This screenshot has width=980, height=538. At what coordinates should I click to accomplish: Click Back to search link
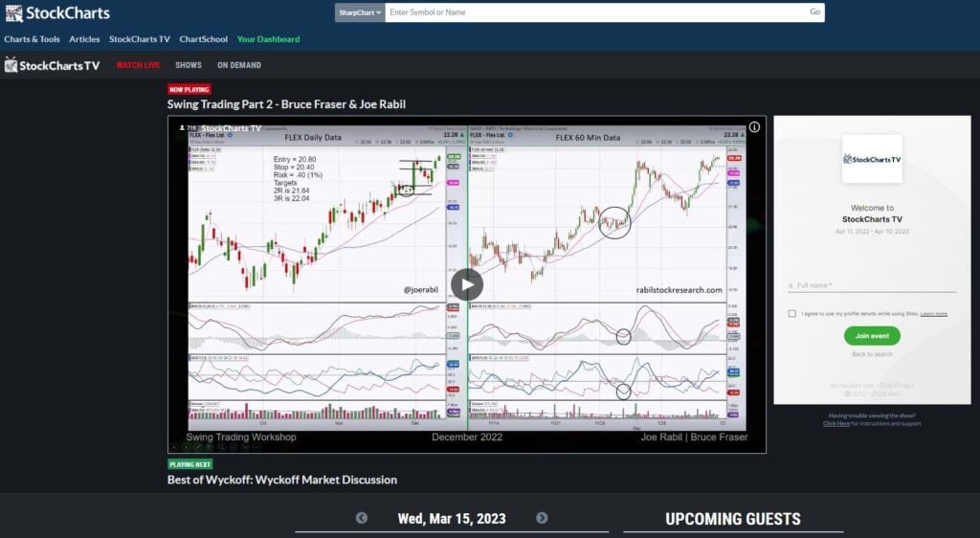pyautogui.click(x=872, y=354)
